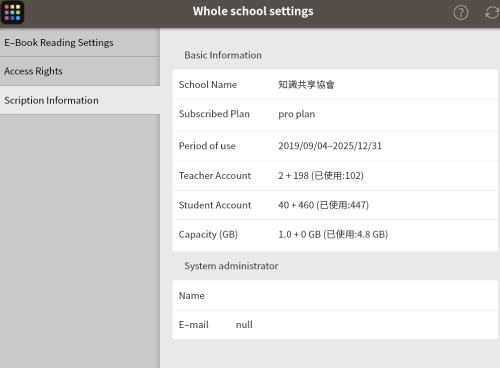Select Scription Information in sidebar

80,100
